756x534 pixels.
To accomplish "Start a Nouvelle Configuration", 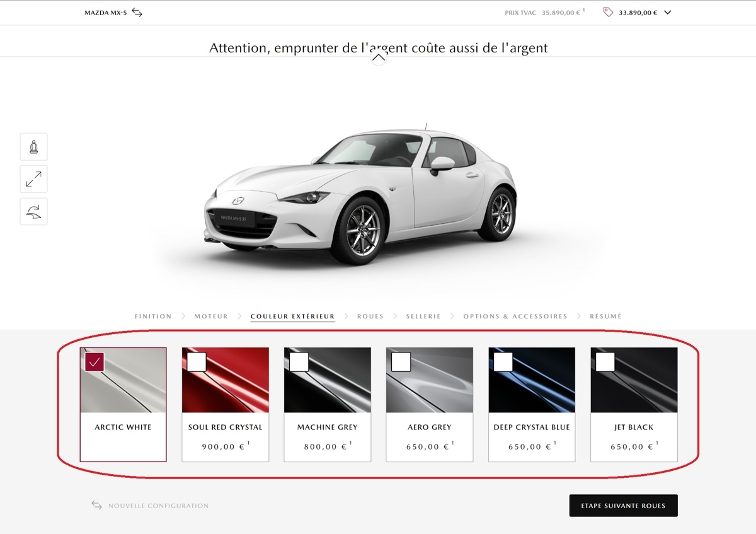I will [x=158, y=506].
